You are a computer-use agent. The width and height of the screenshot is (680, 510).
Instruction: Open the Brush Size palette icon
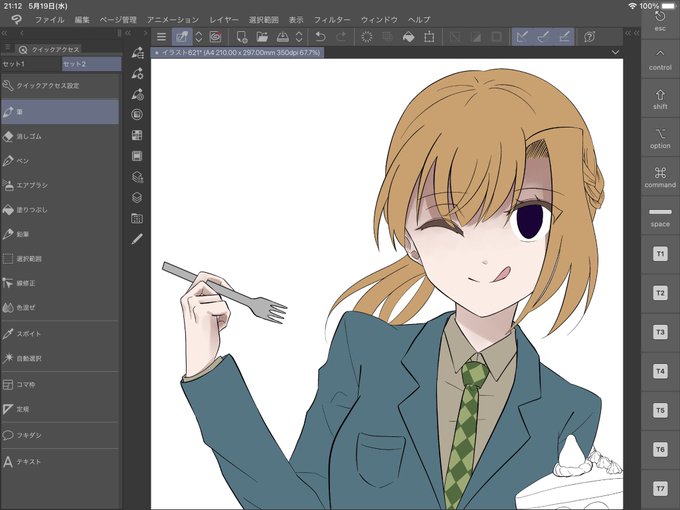[137, 94]
